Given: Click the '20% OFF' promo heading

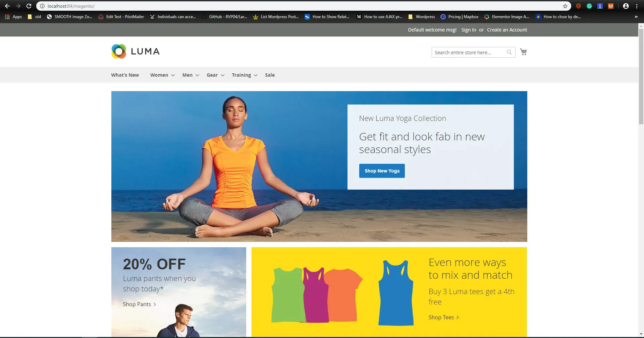Looking at the screenshot, I should coord(154,264).
